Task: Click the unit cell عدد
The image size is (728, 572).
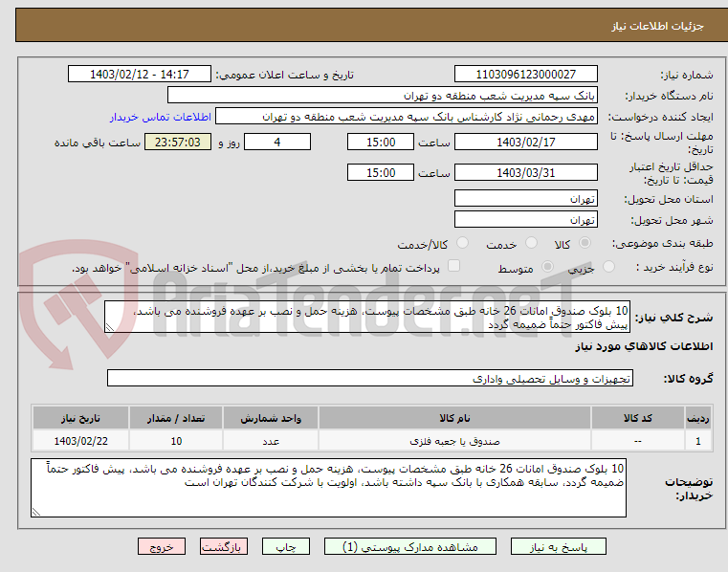Action: pos(271,441)
